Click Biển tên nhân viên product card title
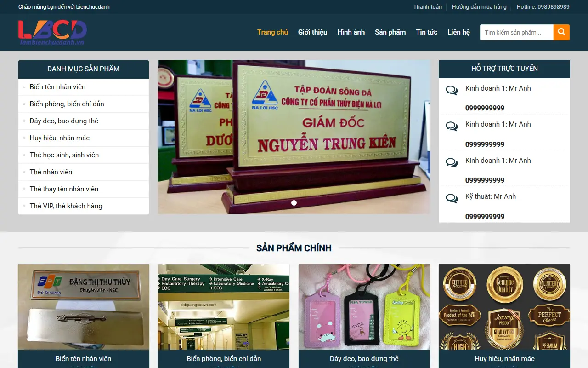This screenshot has height=368, width=588. click(x=84, y=359)
